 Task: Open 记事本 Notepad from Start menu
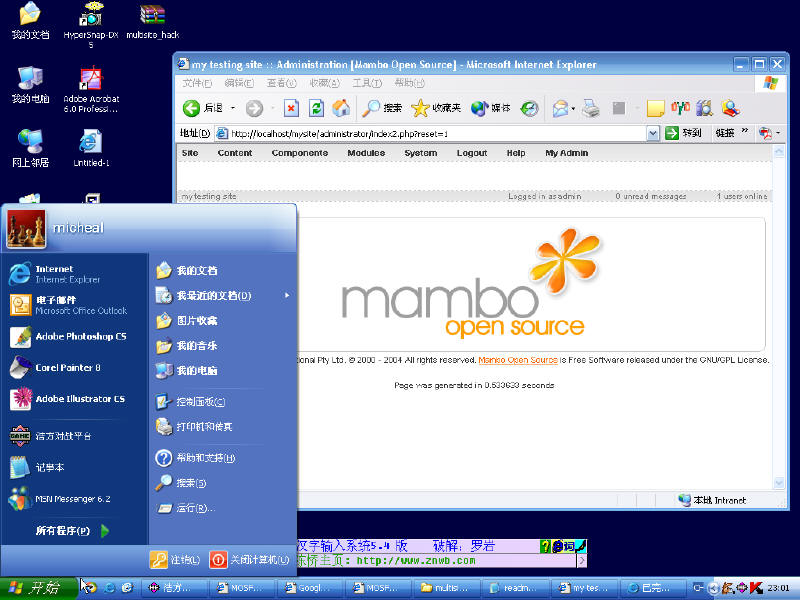pos(74,467)
